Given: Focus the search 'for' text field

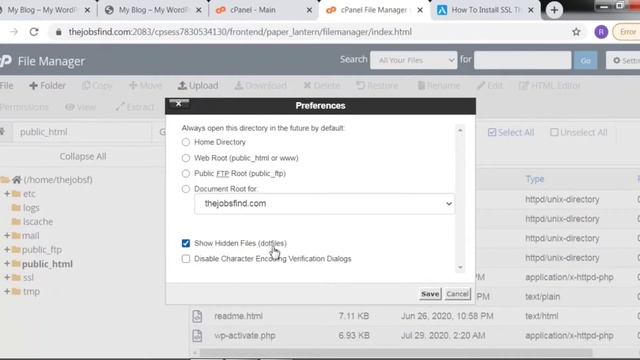Looking at the screenshot, I should [522, 60].
